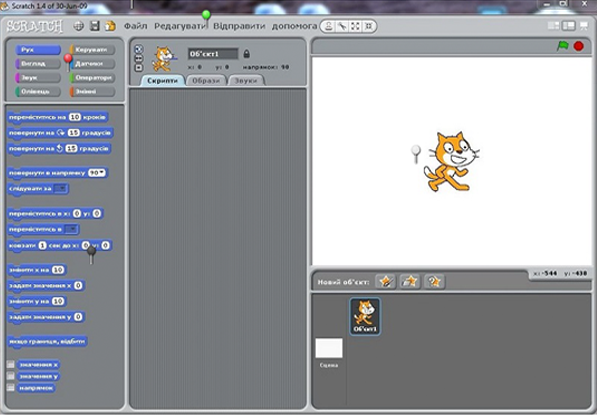Click the 1 sec value in glide block
The image size is (597, 415).
point(42,246)
